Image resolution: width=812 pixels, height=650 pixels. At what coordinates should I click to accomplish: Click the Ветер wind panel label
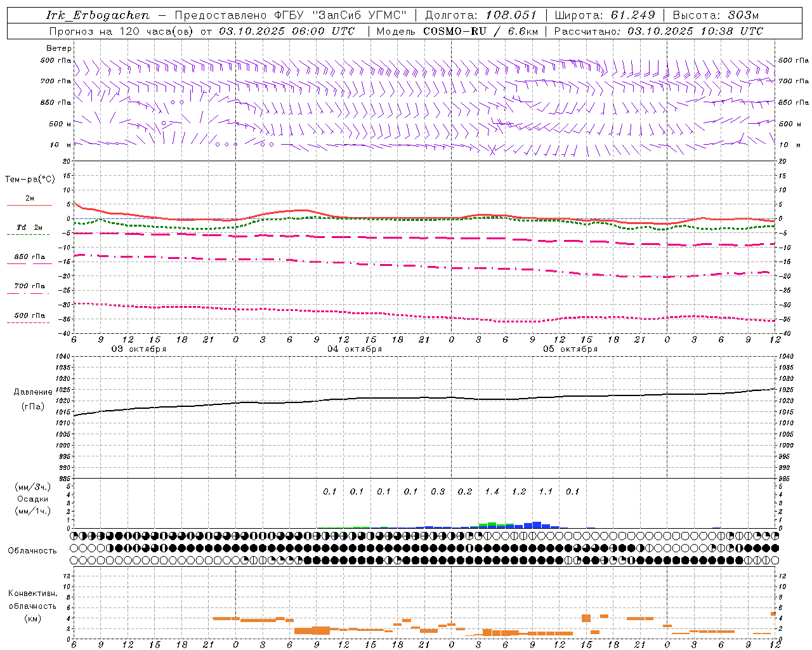[59, 48]
